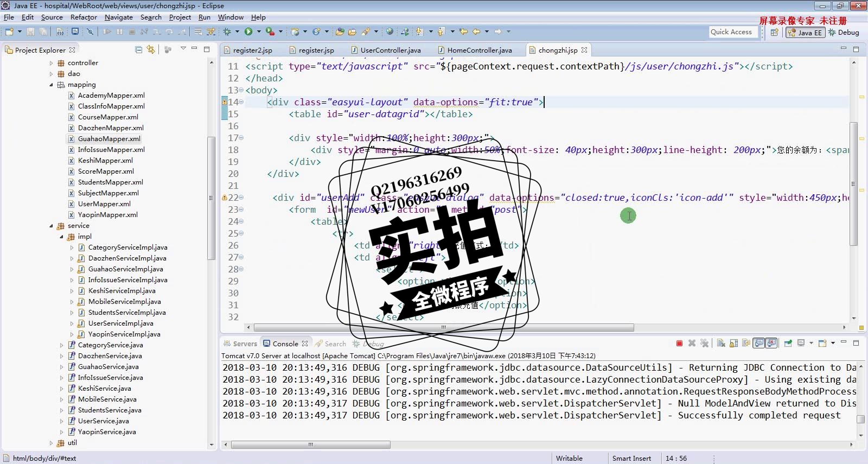Viewport: 868px width, 464px height.
Task: Click the Debug dropdown arrow
Action: click(237, 31)
